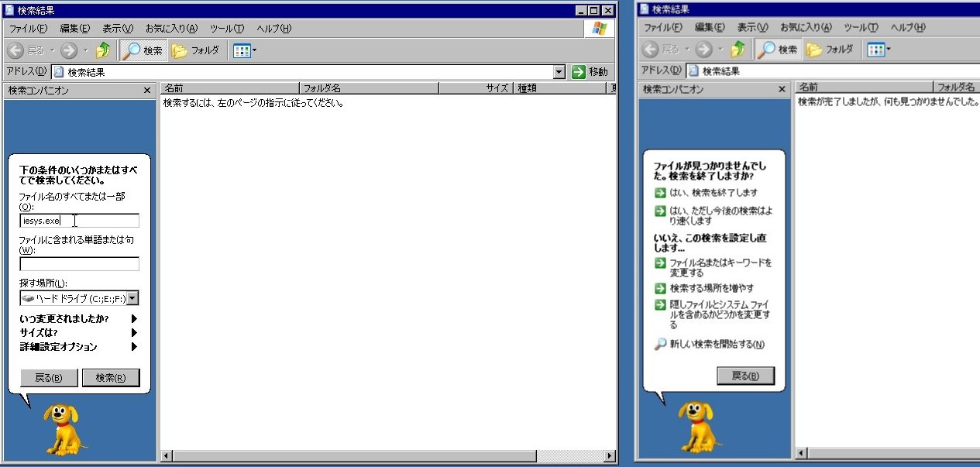Click the Folders toolbar button in left window

click(x=196, y=50)
